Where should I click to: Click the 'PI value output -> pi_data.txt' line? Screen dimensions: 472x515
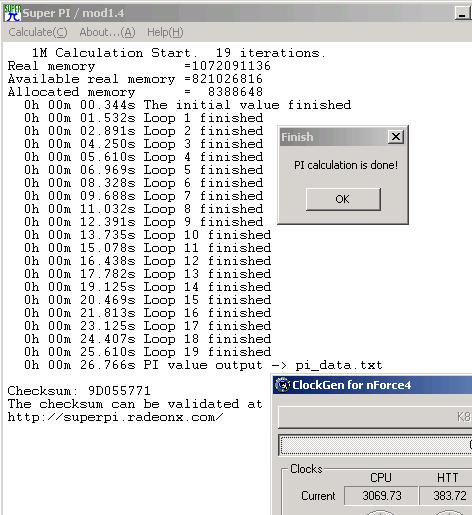(x=203, y=365)
